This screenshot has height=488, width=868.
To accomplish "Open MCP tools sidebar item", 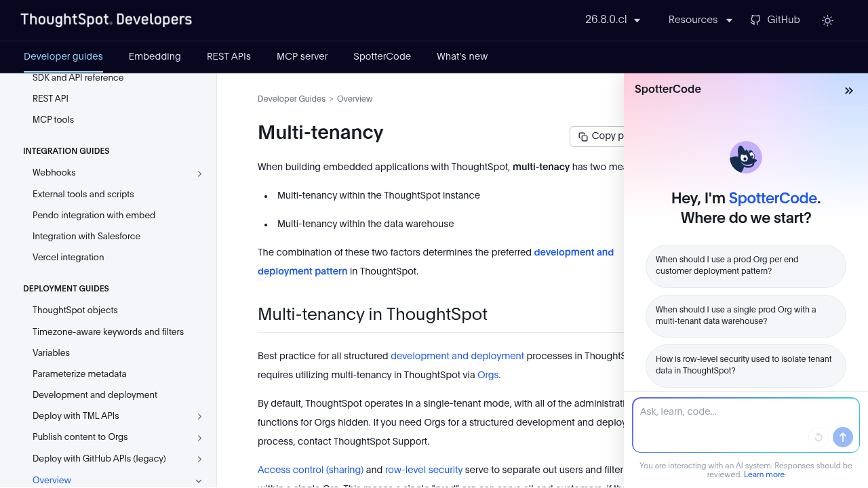I will pos(53,120).
